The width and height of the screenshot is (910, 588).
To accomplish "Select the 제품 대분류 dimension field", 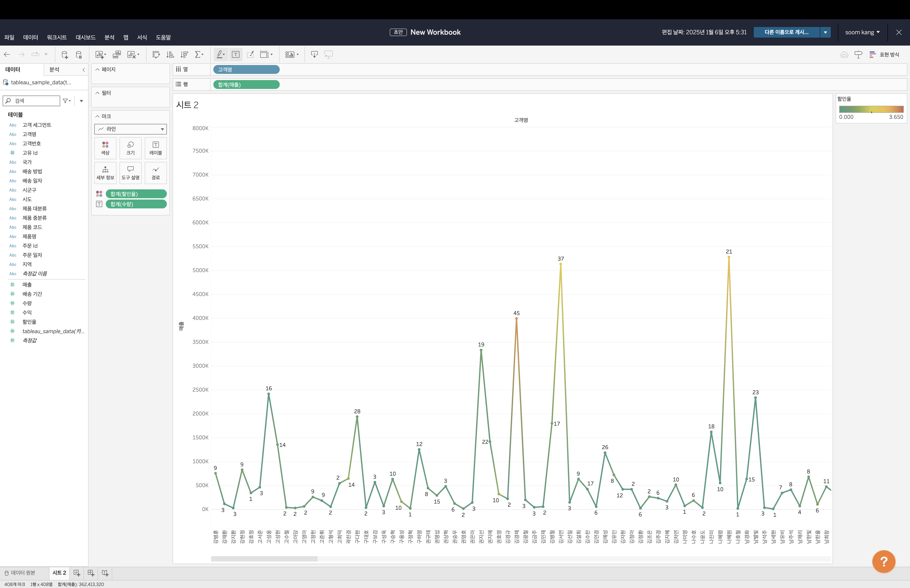I will point(34,208).
